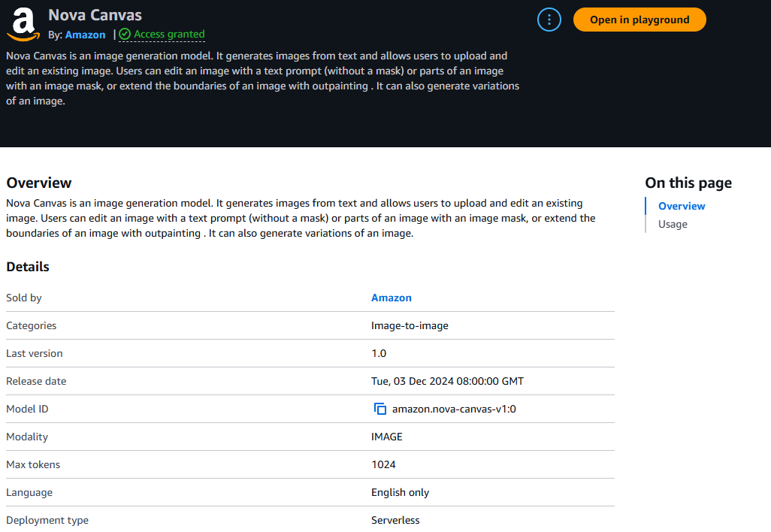Viewport: 771px width, 532px height.
Task: Click the 'Max tokens' label
Action: tap(33, 464)
